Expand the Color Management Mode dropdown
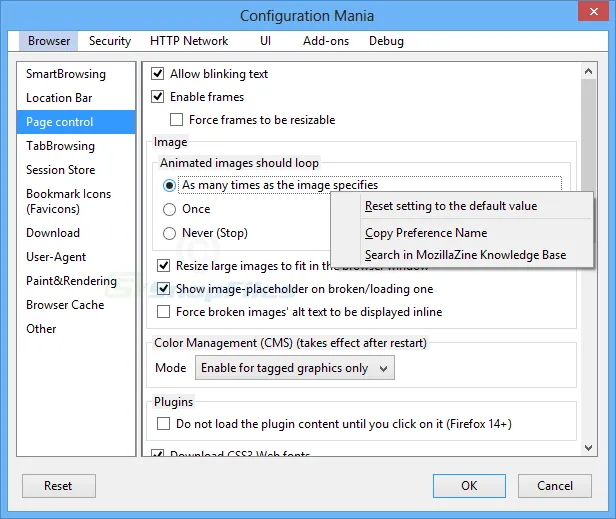The width and height of the screenshot is (616, 519). (295, 368)
